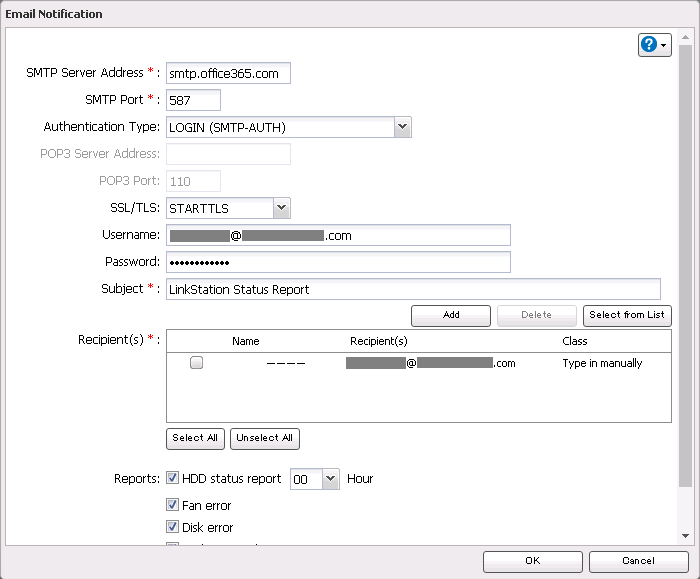Click the Select from List button
Image resolution: width=700 pixels, height=579 pixels.
(x=627, y=315)
